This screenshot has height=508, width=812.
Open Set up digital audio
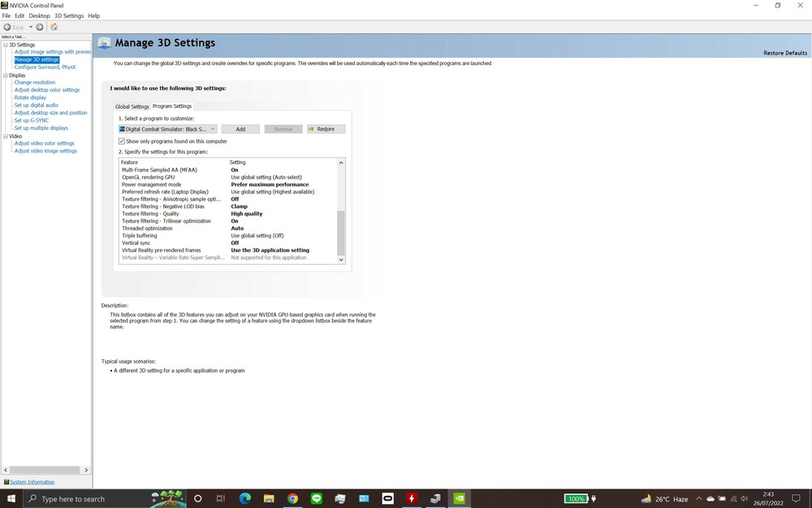(x=37, y=105)
